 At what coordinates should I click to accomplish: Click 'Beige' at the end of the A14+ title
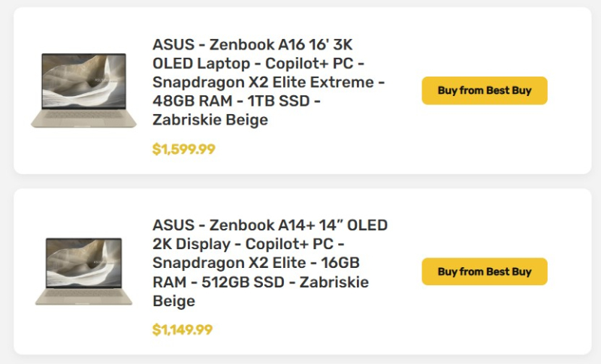(x=174, y=302)
